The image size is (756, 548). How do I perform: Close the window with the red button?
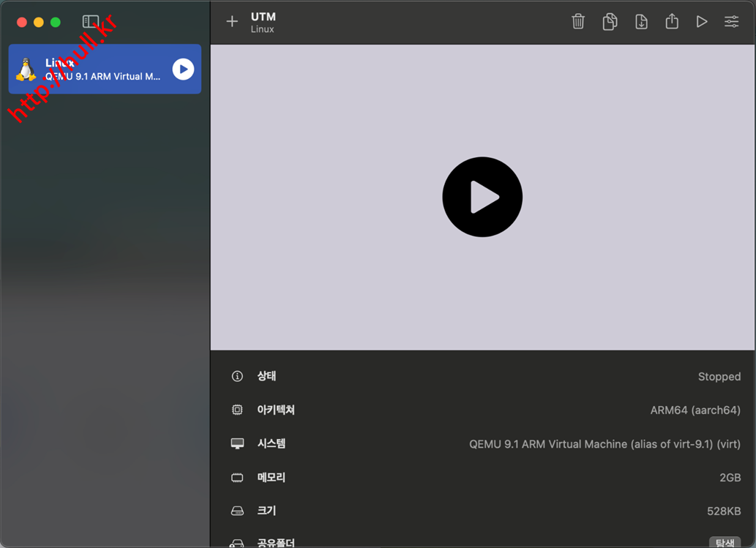click(x=22, y=22)
